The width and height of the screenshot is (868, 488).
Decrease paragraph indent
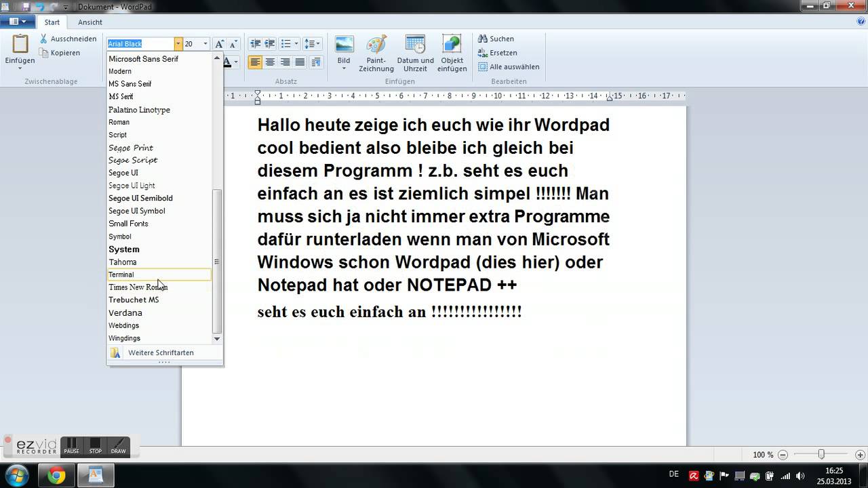(255, 43)
